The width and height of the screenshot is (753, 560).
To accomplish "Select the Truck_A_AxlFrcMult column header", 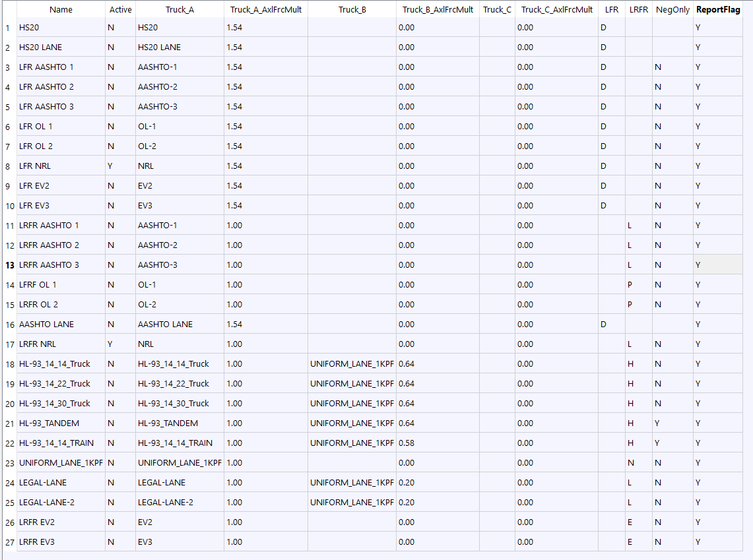I will pos(265,10).
